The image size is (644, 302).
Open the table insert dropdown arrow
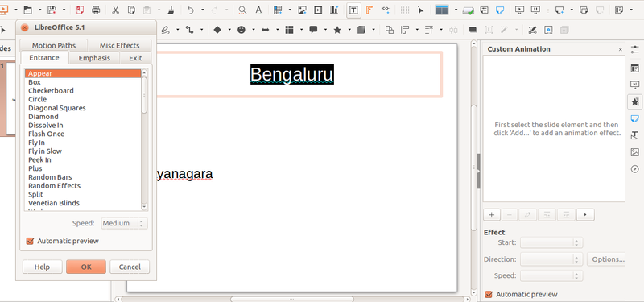pos(290,10)
